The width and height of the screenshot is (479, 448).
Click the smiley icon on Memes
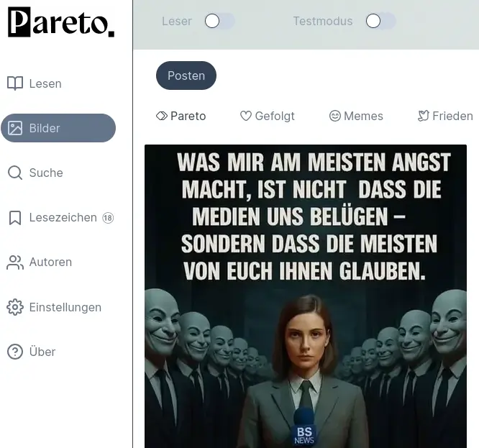tap(334, 116)
